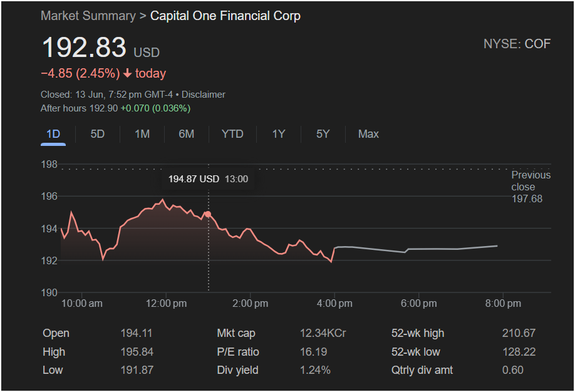
Task: Click the P/E ratio value 16.19
Action: pos(314,352)
